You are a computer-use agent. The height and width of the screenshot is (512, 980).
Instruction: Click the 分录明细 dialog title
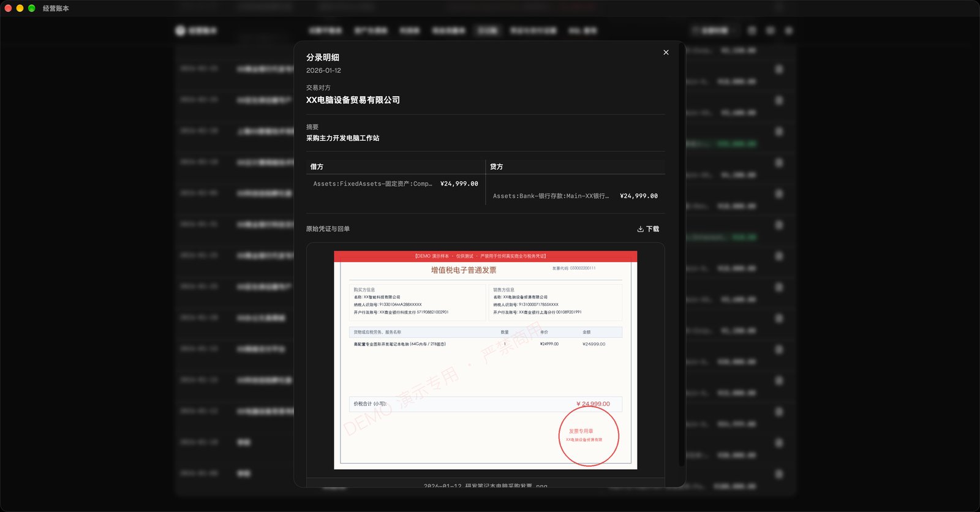(x=323, y=58)
